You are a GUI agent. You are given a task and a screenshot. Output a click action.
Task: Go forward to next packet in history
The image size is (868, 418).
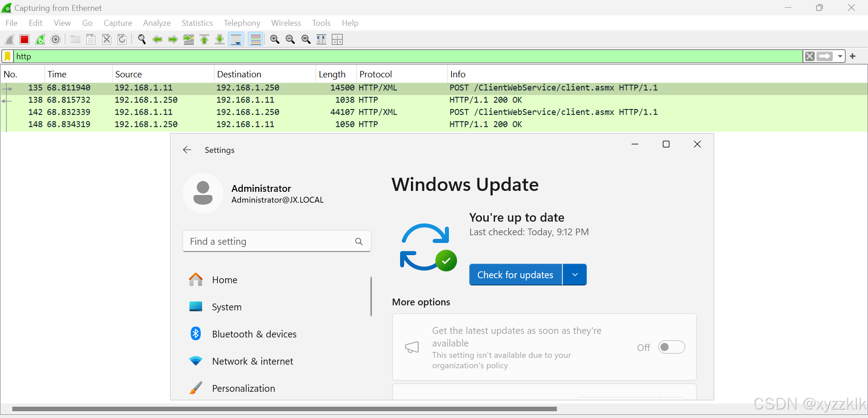click(173, 40)
